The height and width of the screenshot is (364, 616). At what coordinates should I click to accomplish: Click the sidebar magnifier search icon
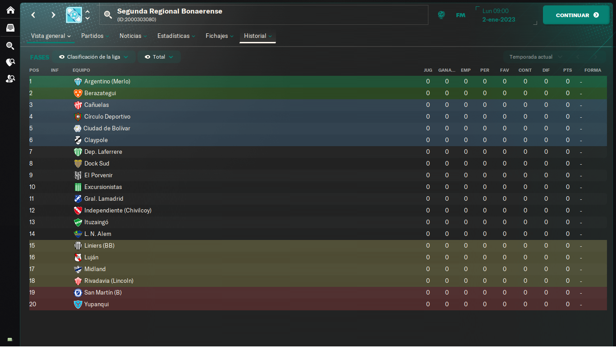(10, 46)
